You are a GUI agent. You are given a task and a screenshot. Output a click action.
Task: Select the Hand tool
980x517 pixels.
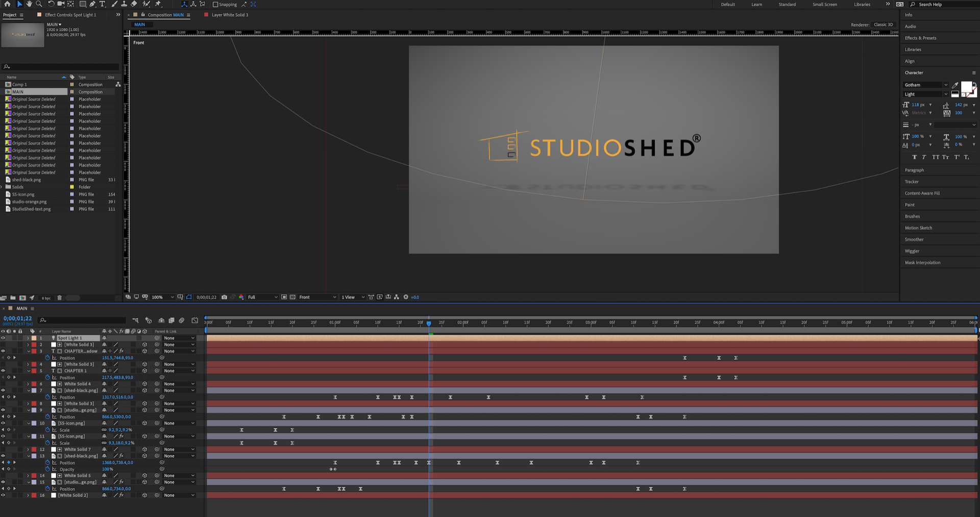[29, 4]
